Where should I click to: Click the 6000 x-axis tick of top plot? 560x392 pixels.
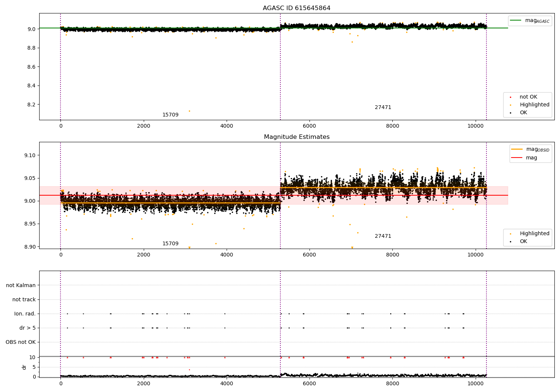click(x=309, y=126)
